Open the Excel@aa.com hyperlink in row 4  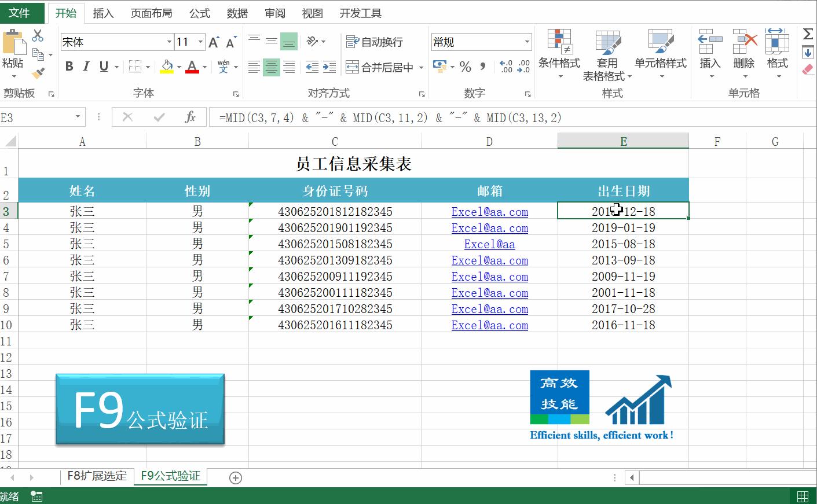489,228
